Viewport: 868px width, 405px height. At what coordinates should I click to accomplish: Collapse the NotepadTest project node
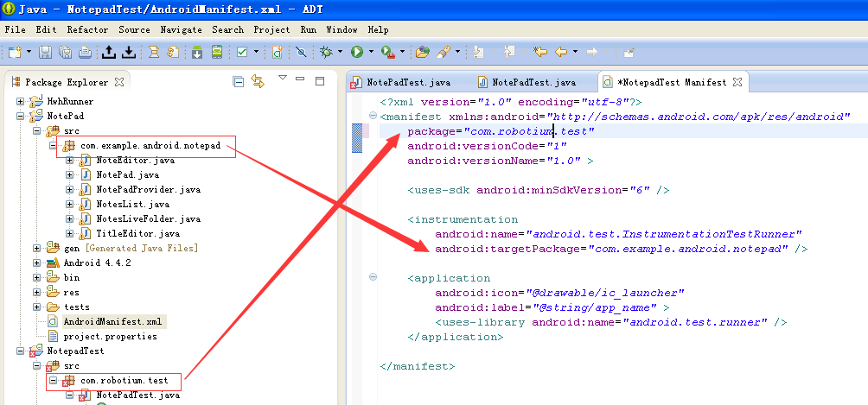tap(20, 351)
